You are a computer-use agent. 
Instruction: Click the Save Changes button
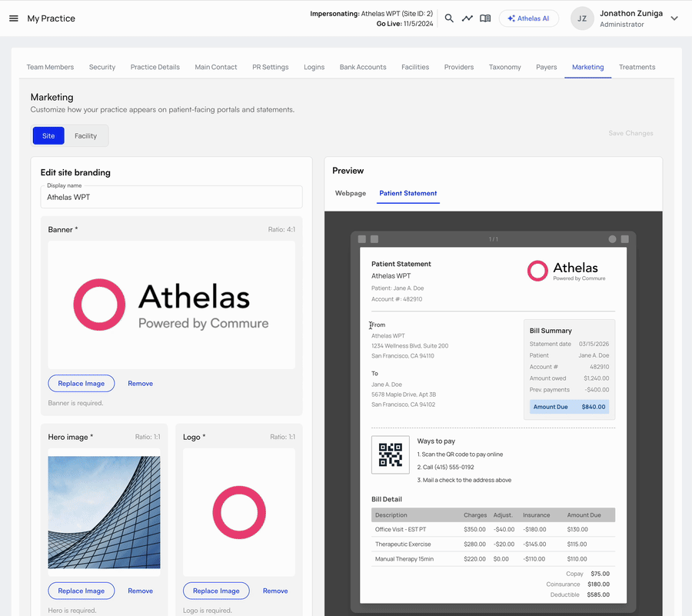630,133
